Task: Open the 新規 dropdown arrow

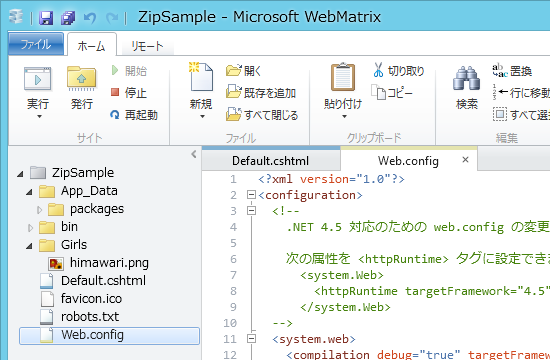Action: click(x=202, y=116)
